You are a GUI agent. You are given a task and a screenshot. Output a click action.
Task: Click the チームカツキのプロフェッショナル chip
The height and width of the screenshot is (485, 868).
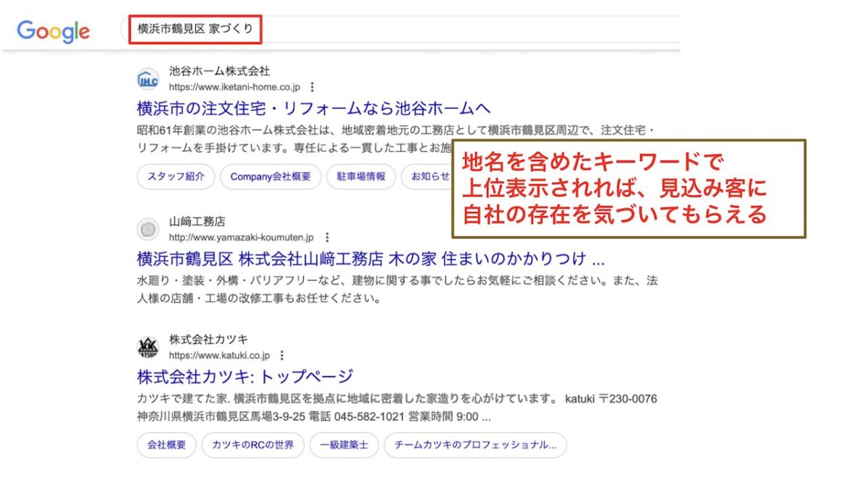[x=475, y=445]
